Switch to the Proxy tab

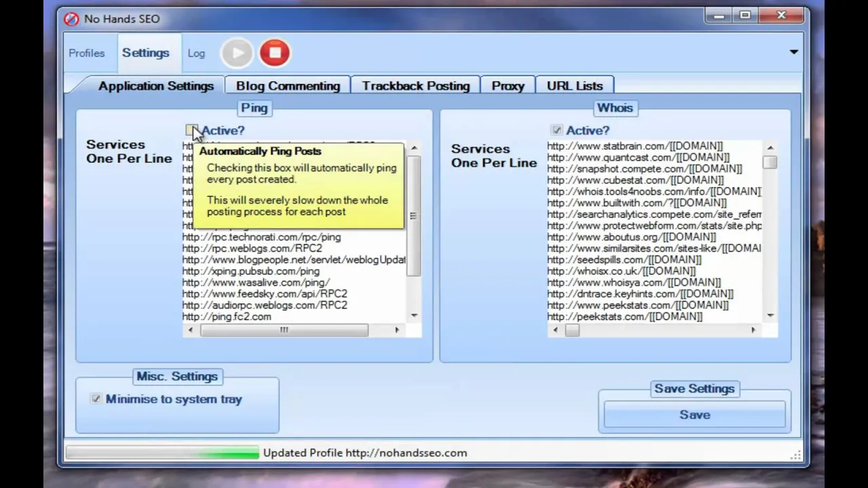coord(508,86)
